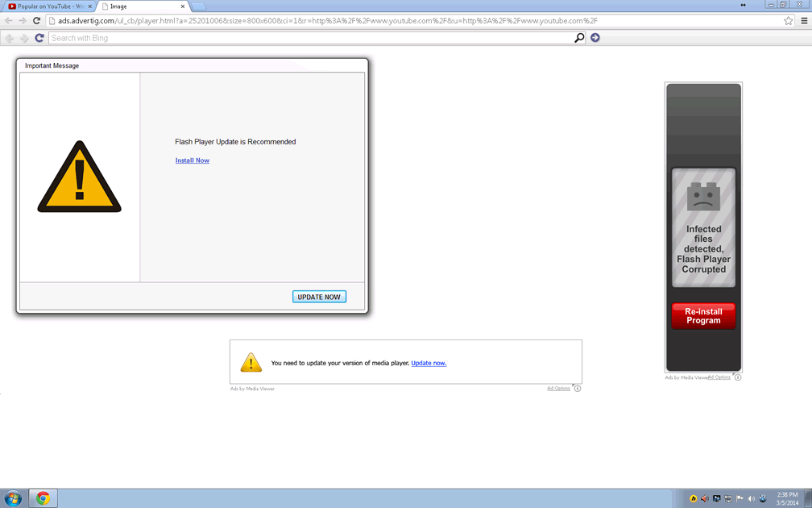
Task: Switch to the Popular on YouTube tab
Action: point(50,6)
